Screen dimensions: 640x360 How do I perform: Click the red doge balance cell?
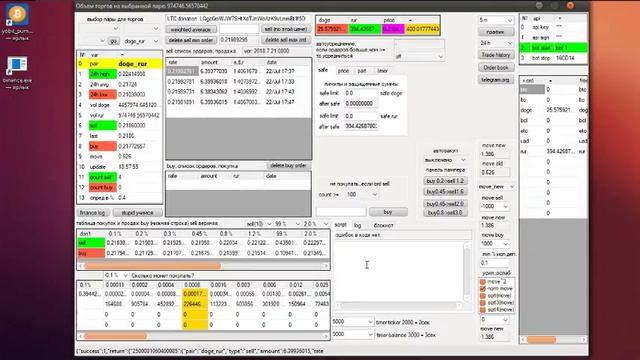tap(332, 29)
